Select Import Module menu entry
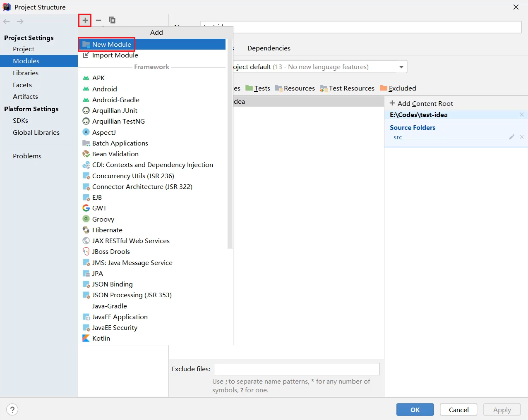The width and height of the screenshot is (528, 420). (115, 55)
